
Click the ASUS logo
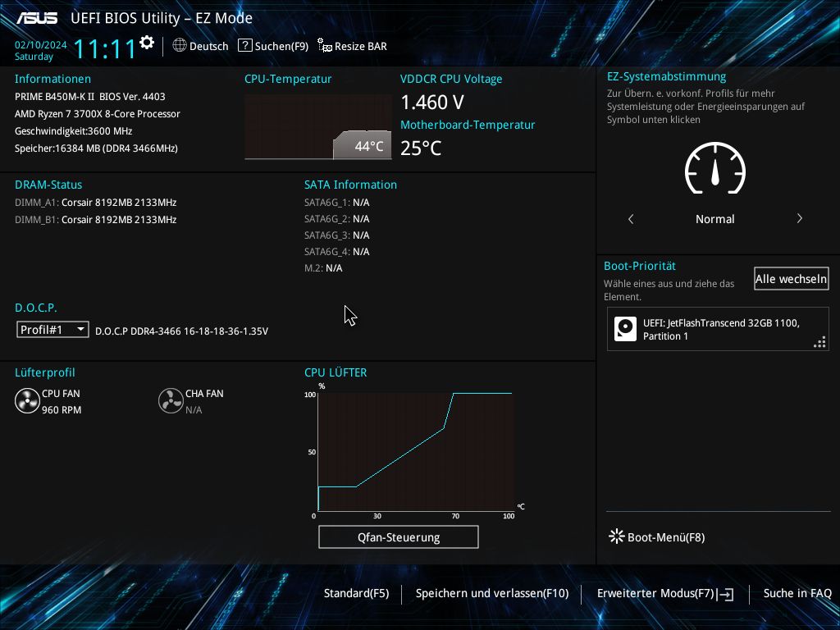[37, 18]
